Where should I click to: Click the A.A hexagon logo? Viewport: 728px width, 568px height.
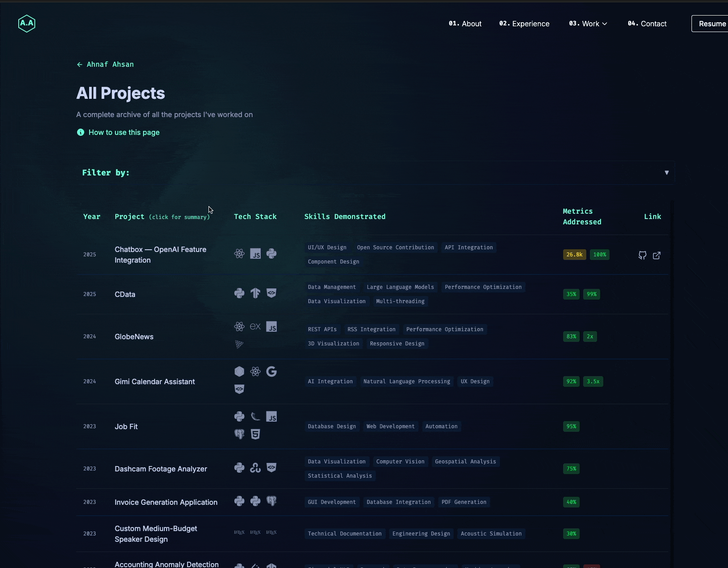tap(27, 24)
